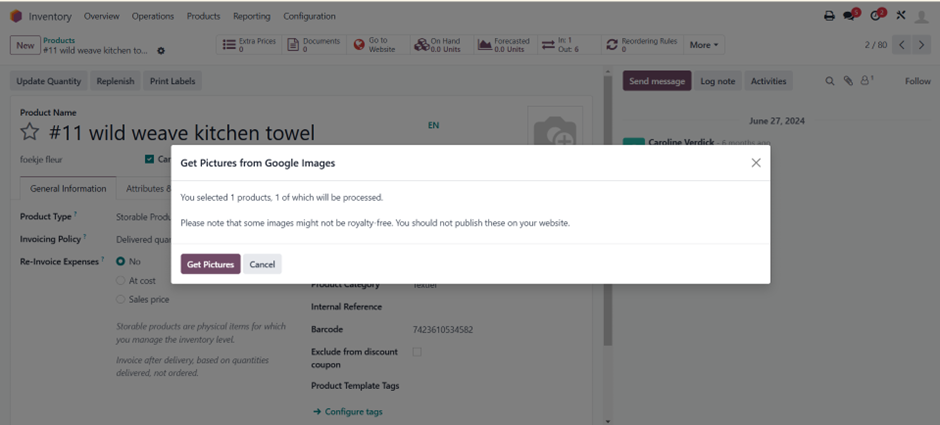The height and width of the screenshot is (425, 940).
Task: Open Extra Prices stat button
Action: tap(249, 45)
